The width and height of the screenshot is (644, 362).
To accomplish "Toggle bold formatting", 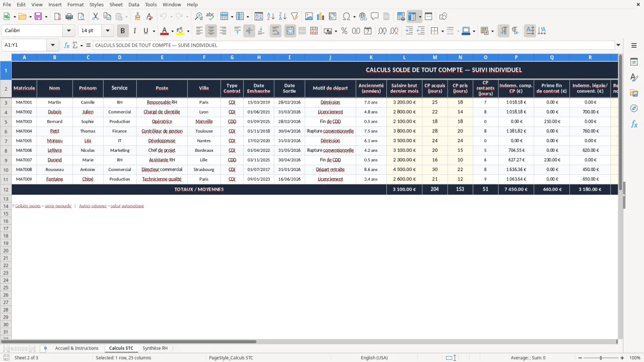I will click(x=122, y=31).
